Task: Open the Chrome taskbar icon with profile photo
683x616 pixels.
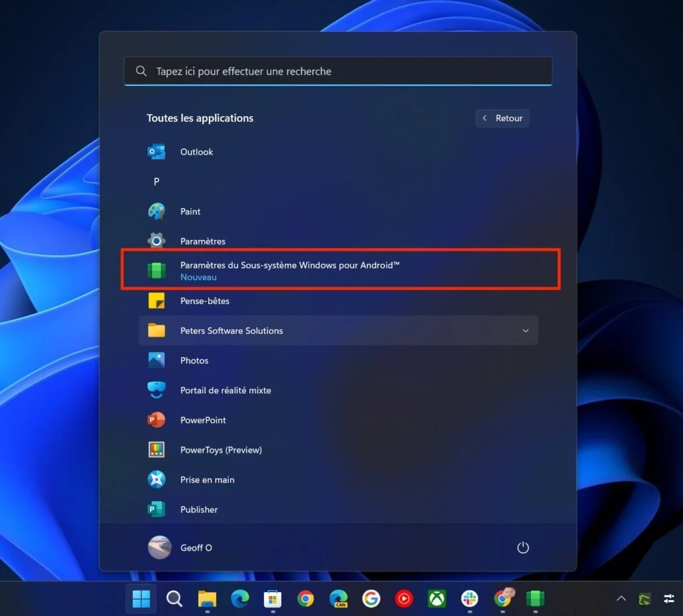Action: click(503, 598)
